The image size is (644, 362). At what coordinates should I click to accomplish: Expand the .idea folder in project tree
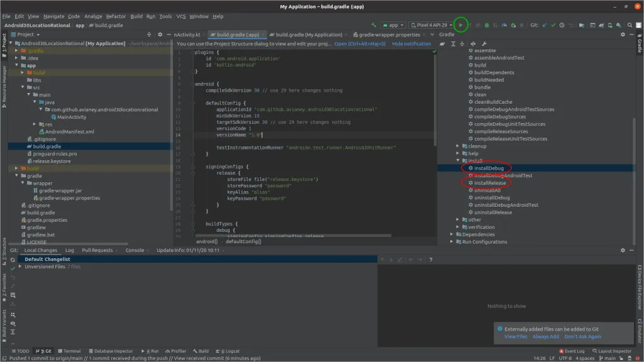click(x=16, y=58)
